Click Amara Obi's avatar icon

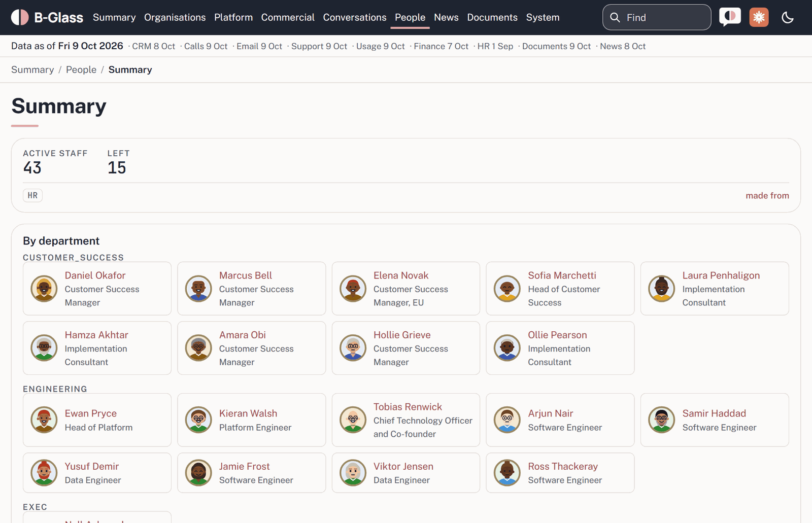click(198, 348)
